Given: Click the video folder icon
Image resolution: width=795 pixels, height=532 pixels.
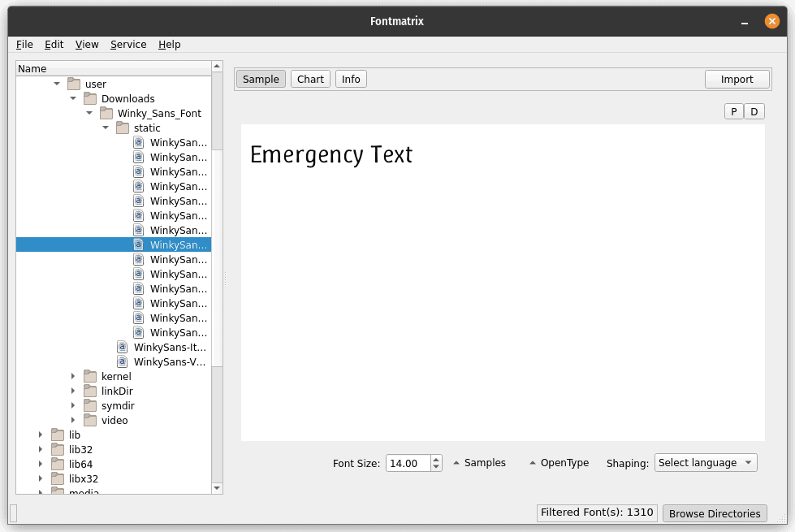Looking at the screenshot, I should pos(90,420).
